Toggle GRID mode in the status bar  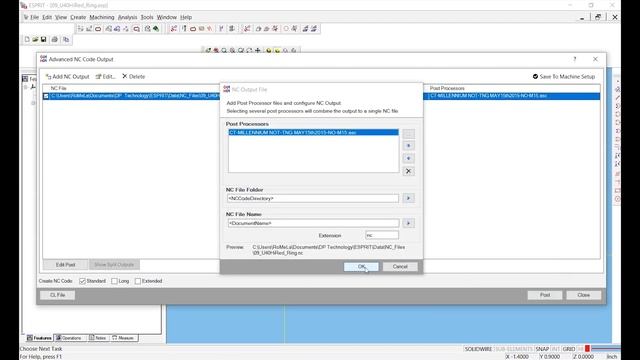569,349
